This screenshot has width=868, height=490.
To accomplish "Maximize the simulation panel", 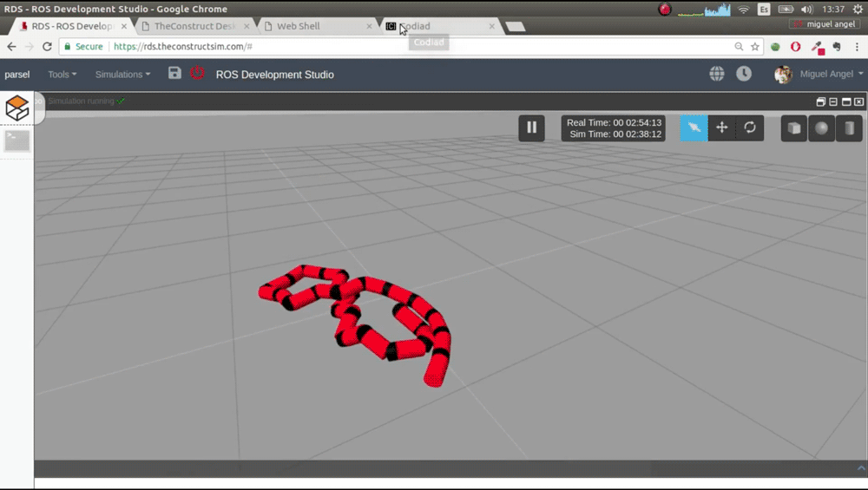I will click(846, 101).
